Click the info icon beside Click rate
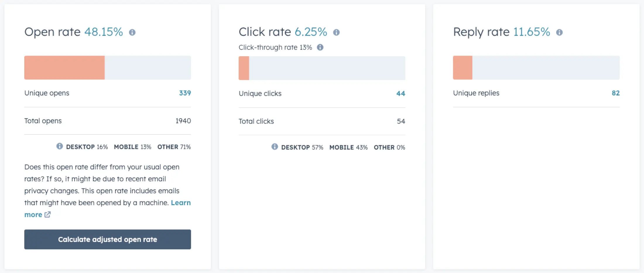This screenshot has width=644, height=273. (x=336, y=32)
